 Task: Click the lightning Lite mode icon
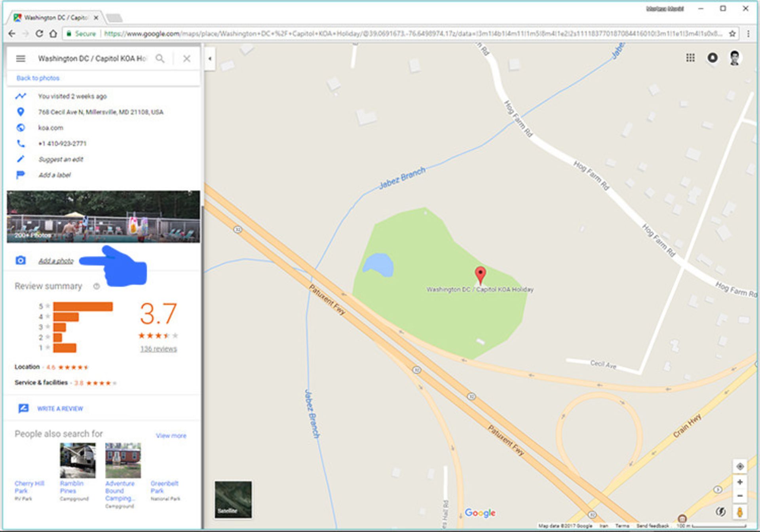pyautogui.click(x=721, y=512)
